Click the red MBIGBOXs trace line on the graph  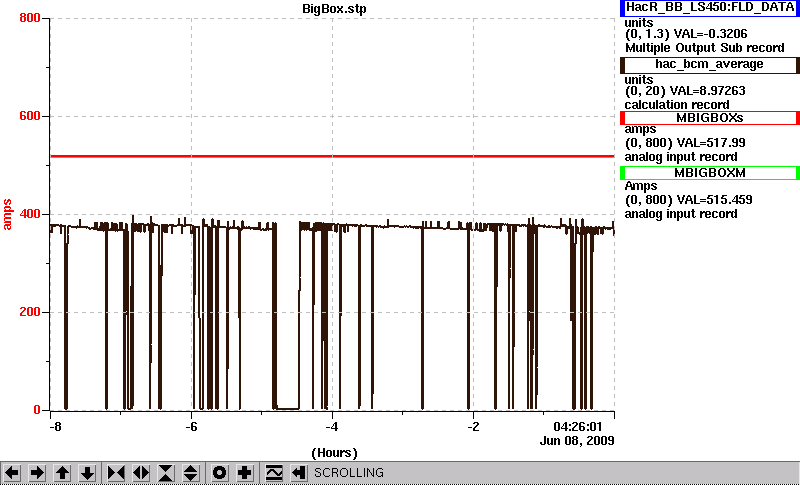(x=332, y=156)
